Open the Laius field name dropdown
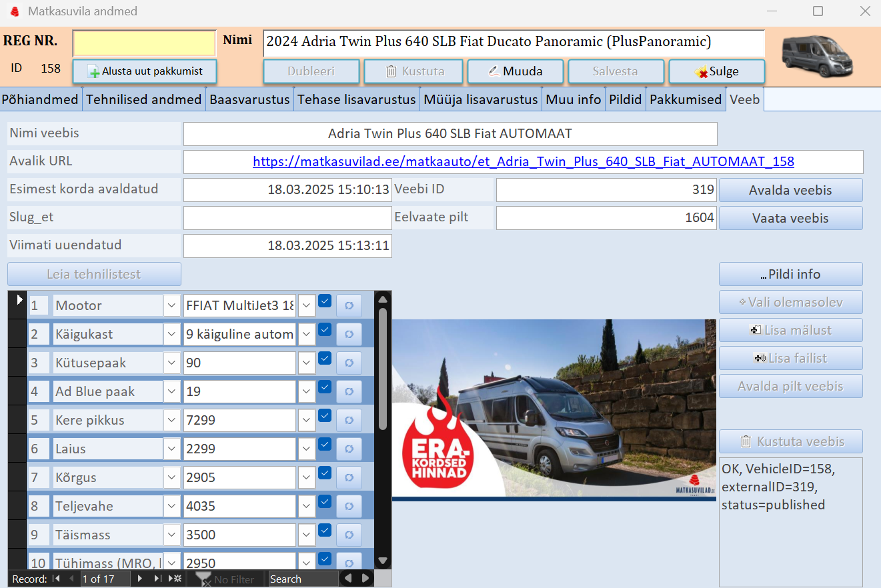This screenshot has width=881, height=588. pyautogui.click(x=172, y=449)
